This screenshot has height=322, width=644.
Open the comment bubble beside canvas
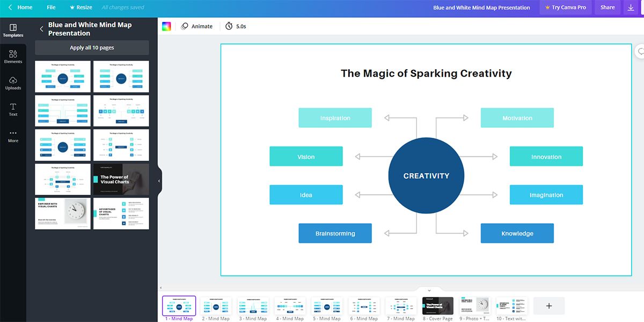coord(640,52)
